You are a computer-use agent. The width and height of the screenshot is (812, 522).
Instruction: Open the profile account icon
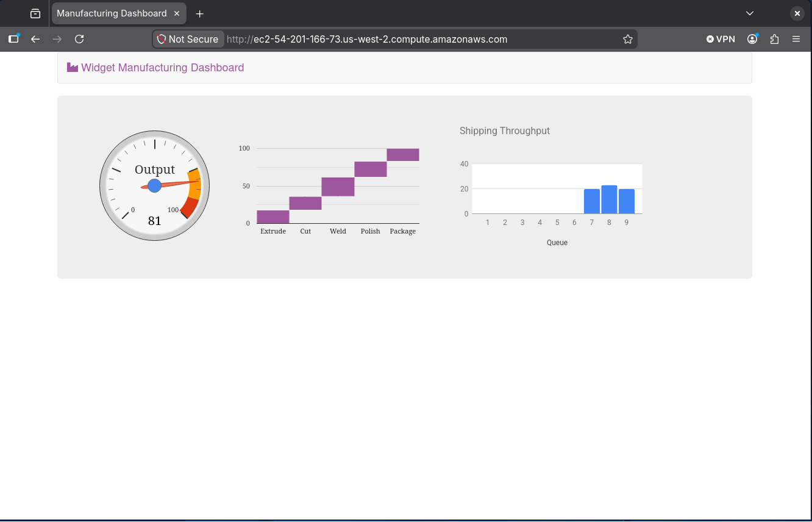[x=753, y=39]
